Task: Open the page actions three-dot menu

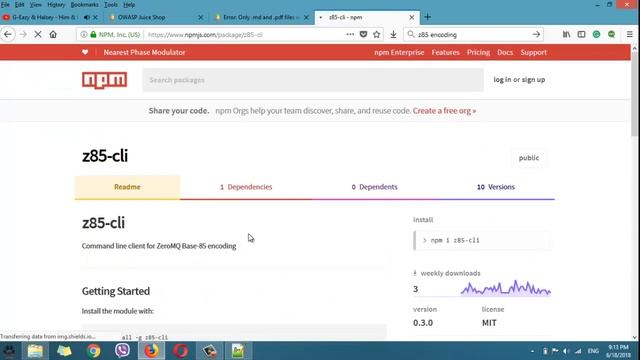Action: 350,35
